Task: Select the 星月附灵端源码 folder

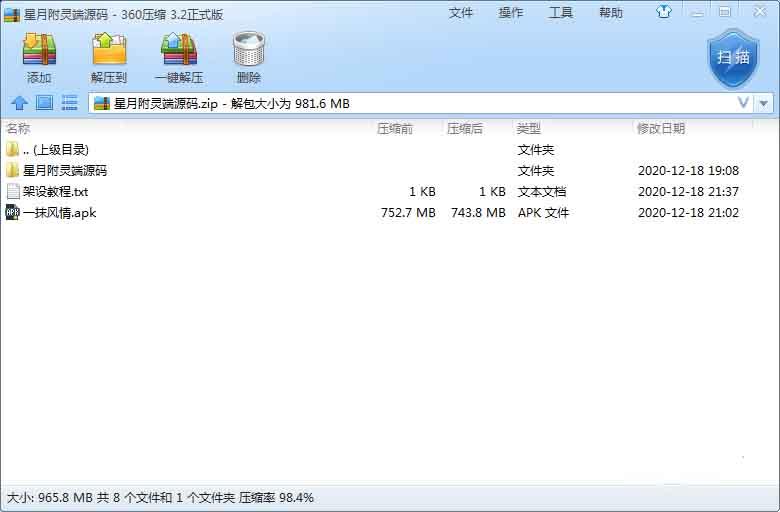Action: 64,171
